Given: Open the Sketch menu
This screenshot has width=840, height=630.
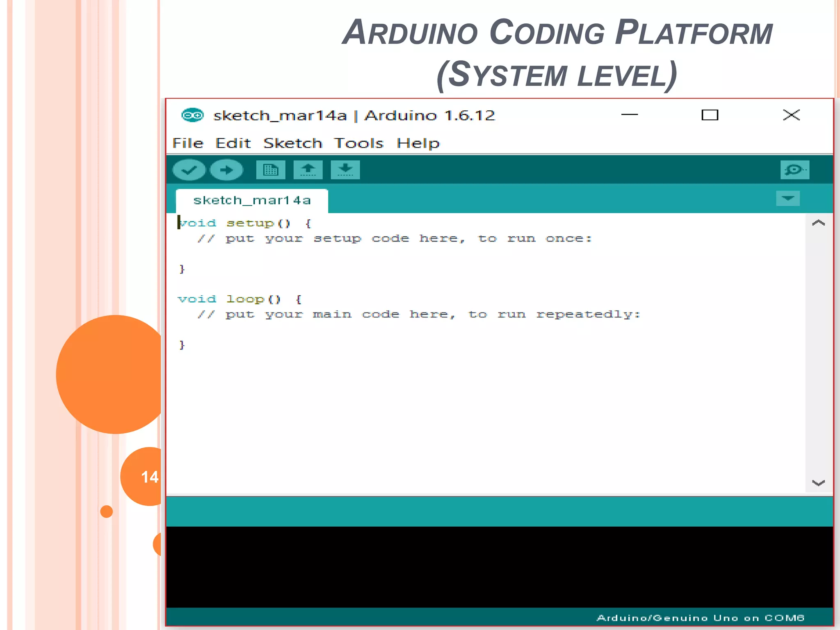Looking at the screenshot, I should point(293,143).
